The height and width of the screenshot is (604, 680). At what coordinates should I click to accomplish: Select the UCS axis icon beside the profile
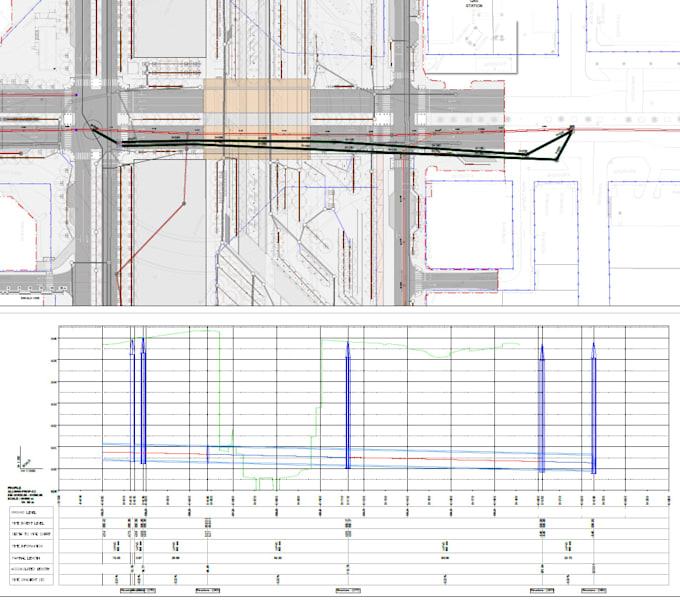(29, 460)
